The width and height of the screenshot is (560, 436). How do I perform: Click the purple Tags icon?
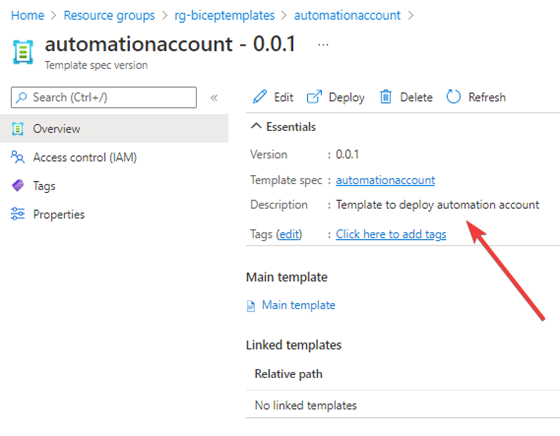tap(18, 185)
